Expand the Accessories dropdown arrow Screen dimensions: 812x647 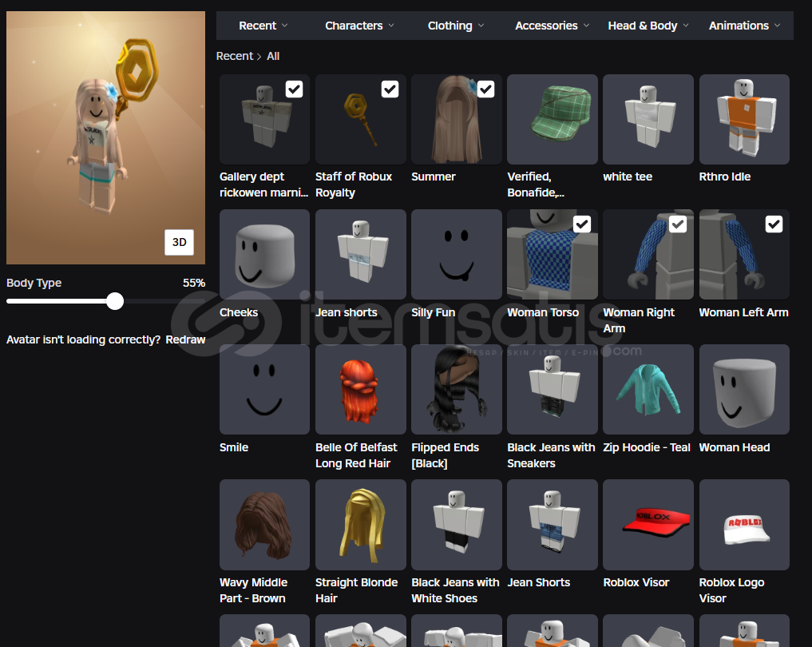586,26
